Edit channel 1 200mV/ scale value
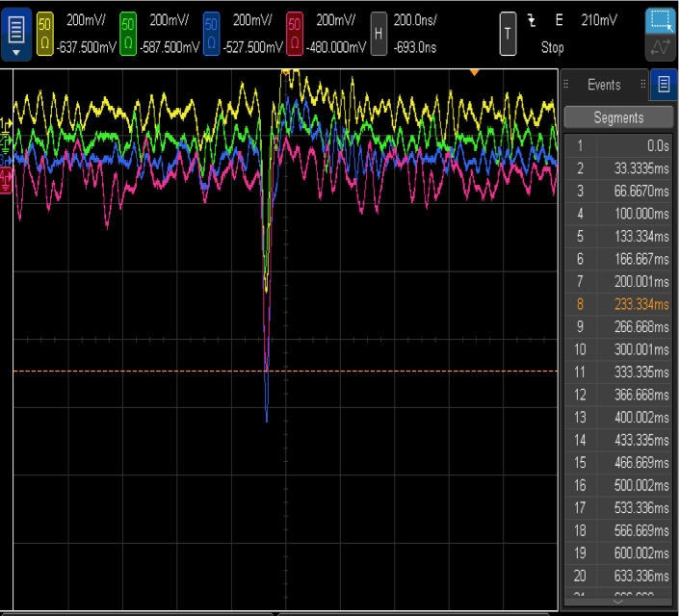This screenshot has width=680, height=616. pos(86,20)
